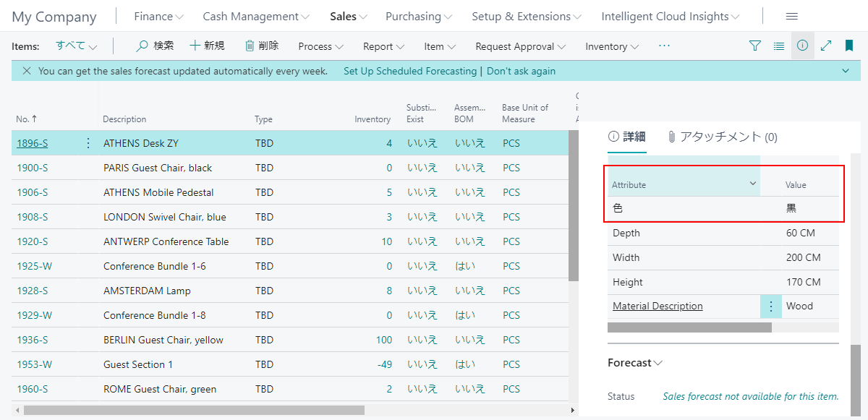
Task: Dismiss the forecast notification with the X
Action: tap(26, 70)
